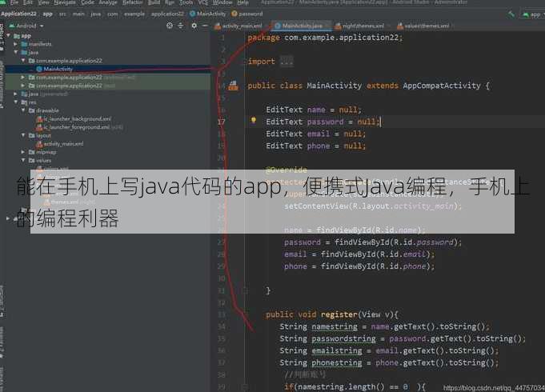Viewport: 545px width, 392px height.
Task: Click the AppCompatActivity class name
Action: pyautogui.click(x=442, y=86)
